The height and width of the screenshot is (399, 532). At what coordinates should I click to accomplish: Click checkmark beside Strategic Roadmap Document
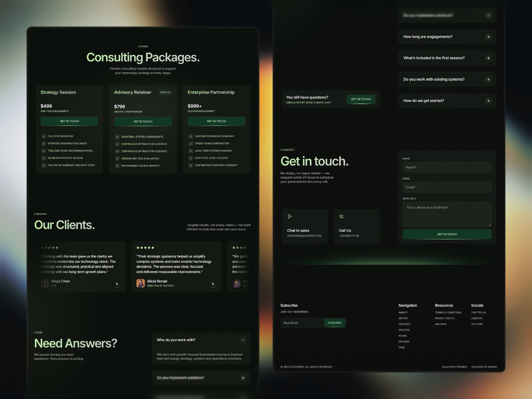point(44,144)
